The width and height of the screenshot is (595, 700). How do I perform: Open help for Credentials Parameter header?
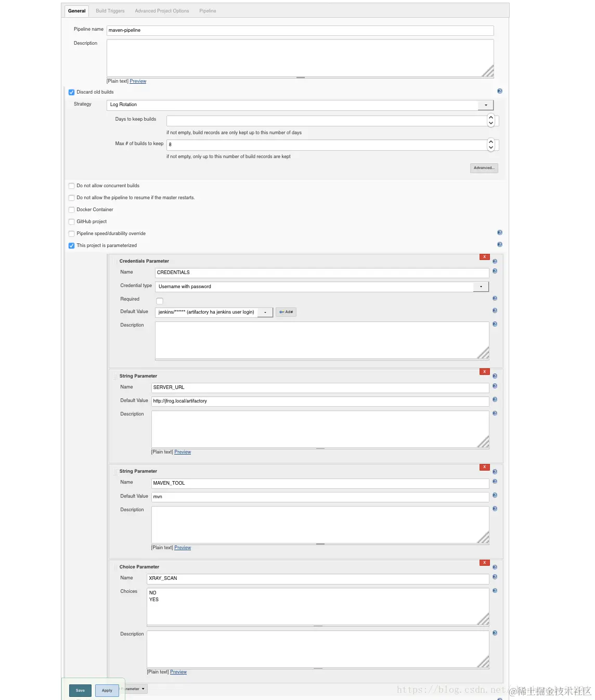[495, 261]
